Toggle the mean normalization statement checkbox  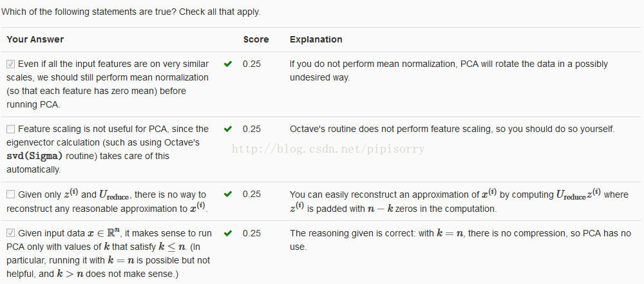(11, 64)
